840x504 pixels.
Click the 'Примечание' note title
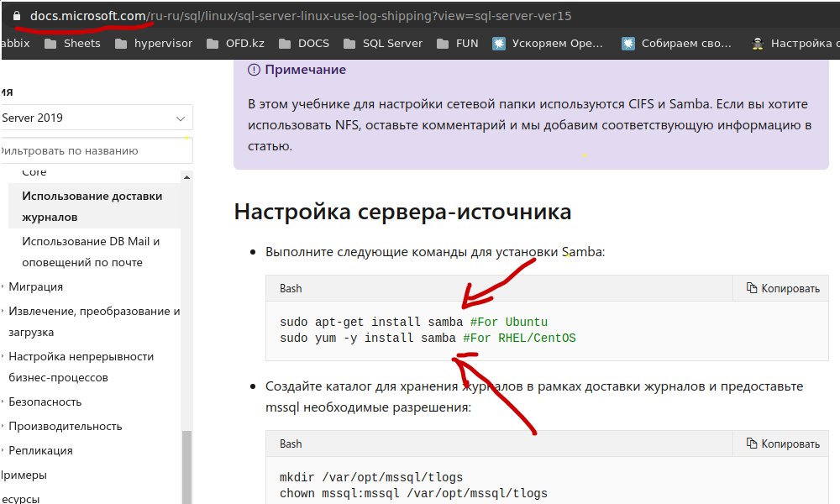click(x=306, y=70)
